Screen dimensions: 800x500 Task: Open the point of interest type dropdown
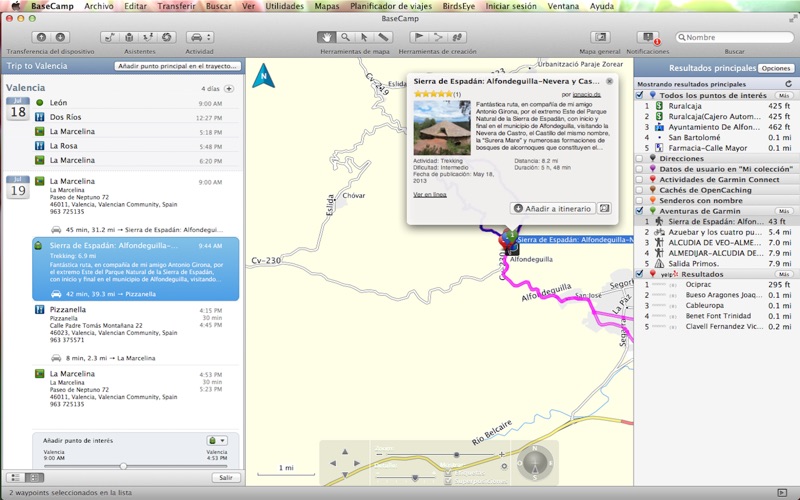click(x=217, y=440)
